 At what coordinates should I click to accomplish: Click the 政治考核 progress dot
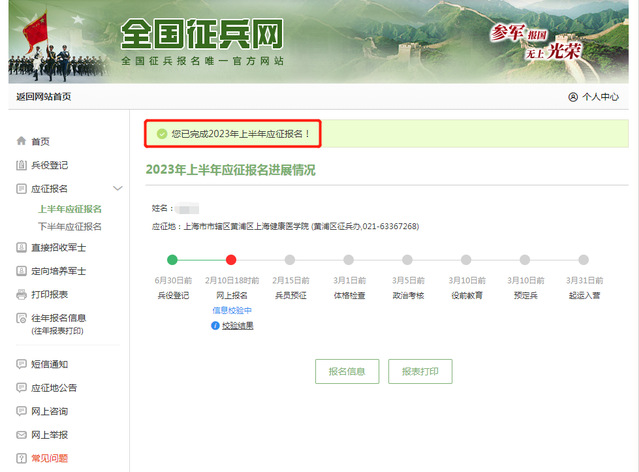pyautogui.click(x=407, y=260)
